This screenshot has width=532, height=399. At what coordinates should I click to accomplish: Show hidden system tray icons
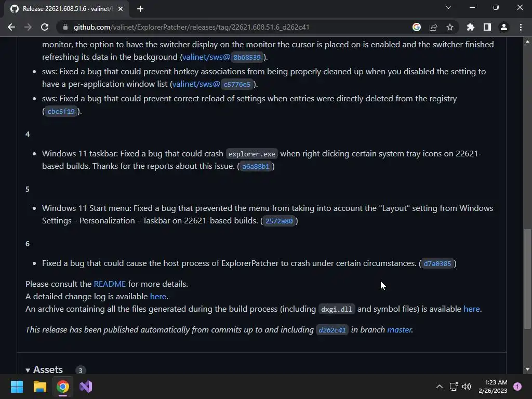[x=439, y=387]
